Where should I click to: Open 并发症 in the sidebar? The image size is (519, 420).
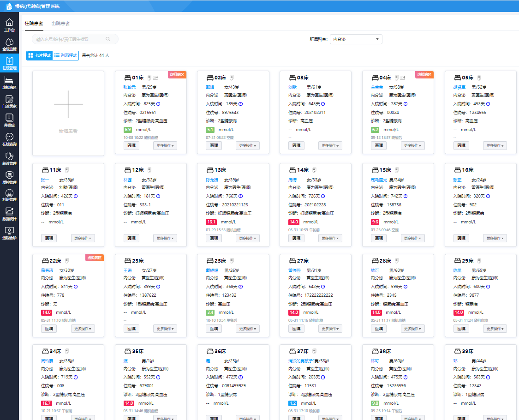[9, 120]
